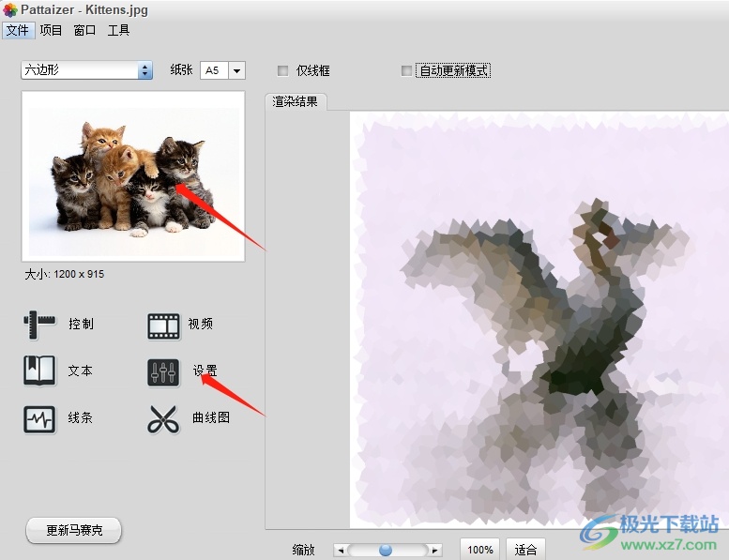Click the 缩放 label
Viewport: 729px width, 560px height.
tap(304, 551)
